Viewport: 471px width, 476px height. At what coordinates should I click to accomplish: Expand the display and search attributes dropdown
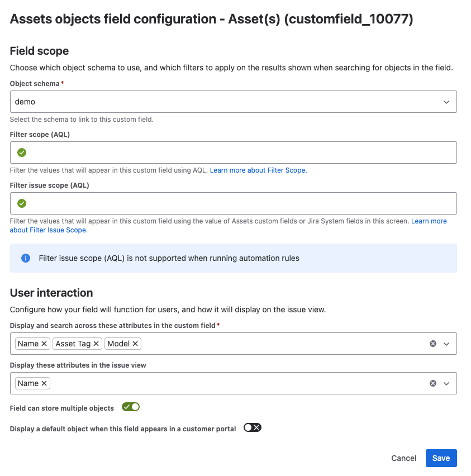pyautogui.click(x=446, y=344)
